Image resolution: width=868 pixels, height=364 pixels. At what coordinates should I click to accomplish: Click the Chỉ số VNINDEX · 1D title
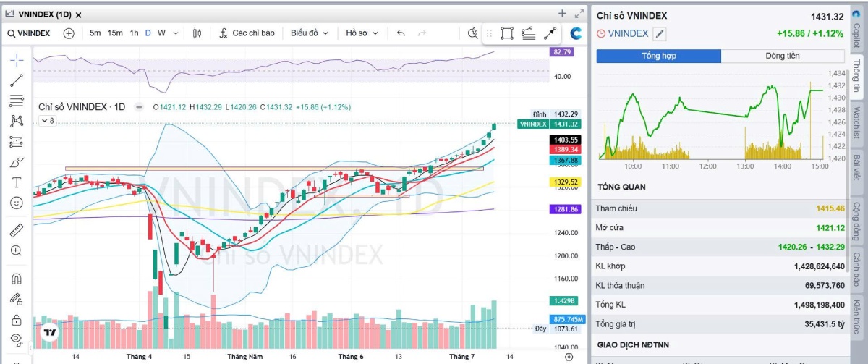tap(82, 106)
